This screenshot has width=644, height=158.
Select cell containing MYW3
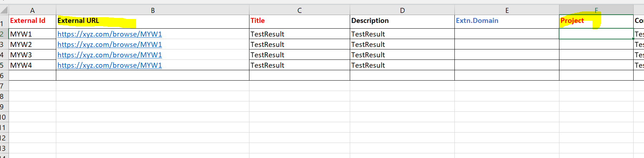(32, 55)
